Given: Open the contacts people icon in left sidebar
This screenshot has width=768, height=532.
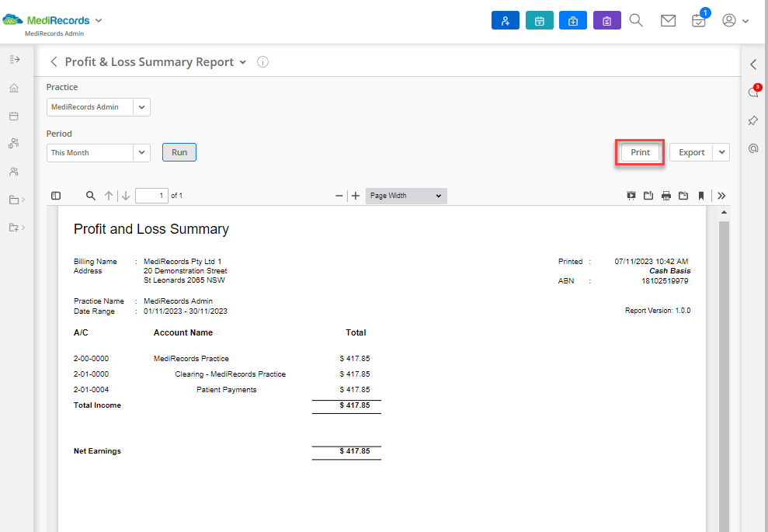Looking at the screenshot, I should click(14, 172).
